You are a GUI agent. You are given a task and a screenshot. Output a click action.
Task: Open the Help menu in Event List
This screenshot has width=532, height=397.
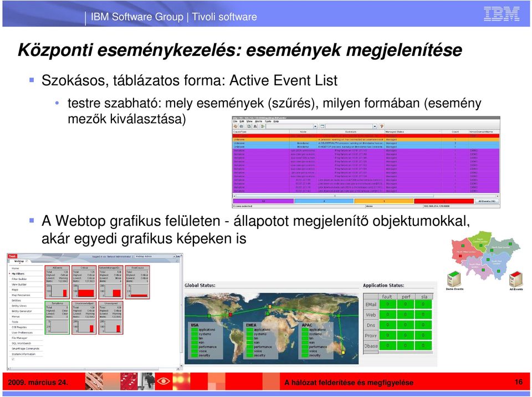click(276, 121)
